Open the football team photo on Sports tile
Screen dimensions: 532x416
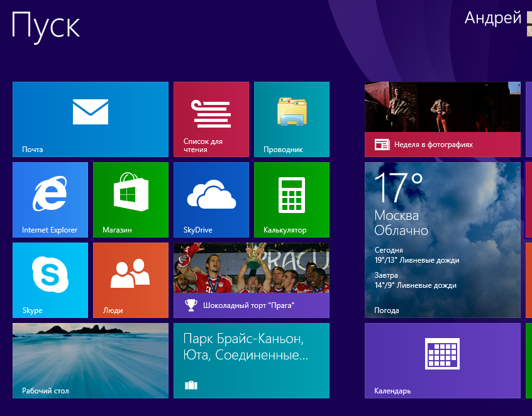[x=252, y=268]
